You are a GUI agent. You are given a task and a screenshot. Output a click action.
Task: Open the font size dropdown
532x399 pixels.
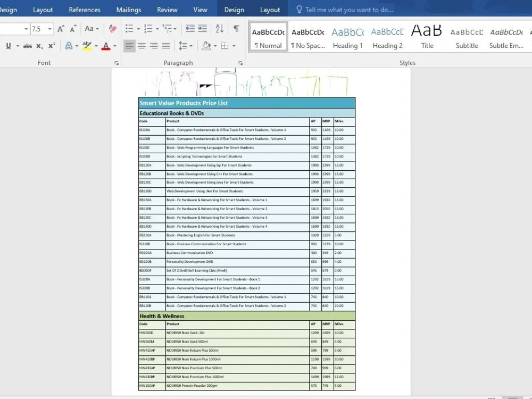(50, 29)
